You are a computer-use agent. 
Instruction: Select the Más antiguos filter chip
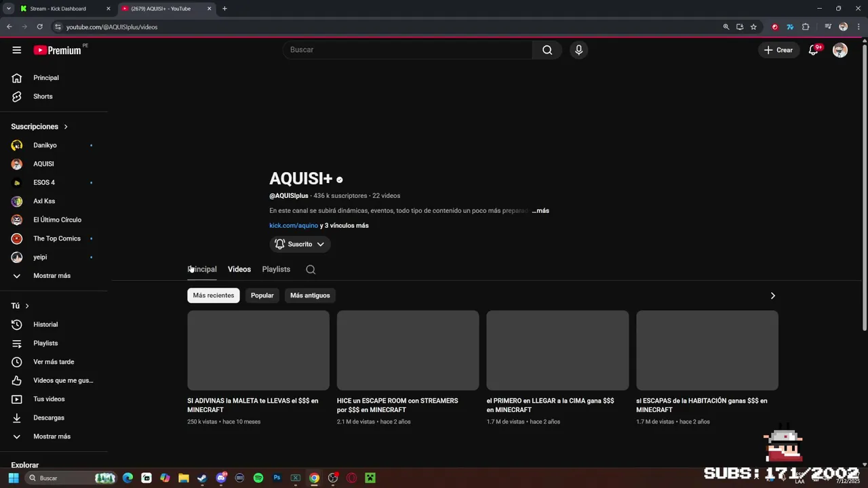coord(310,296)
